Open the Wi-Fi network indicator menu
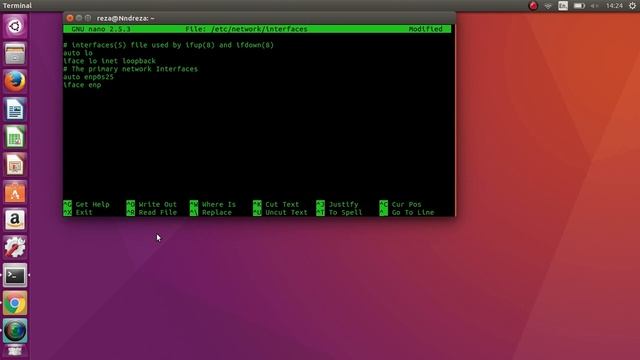 tap(548, 6)
